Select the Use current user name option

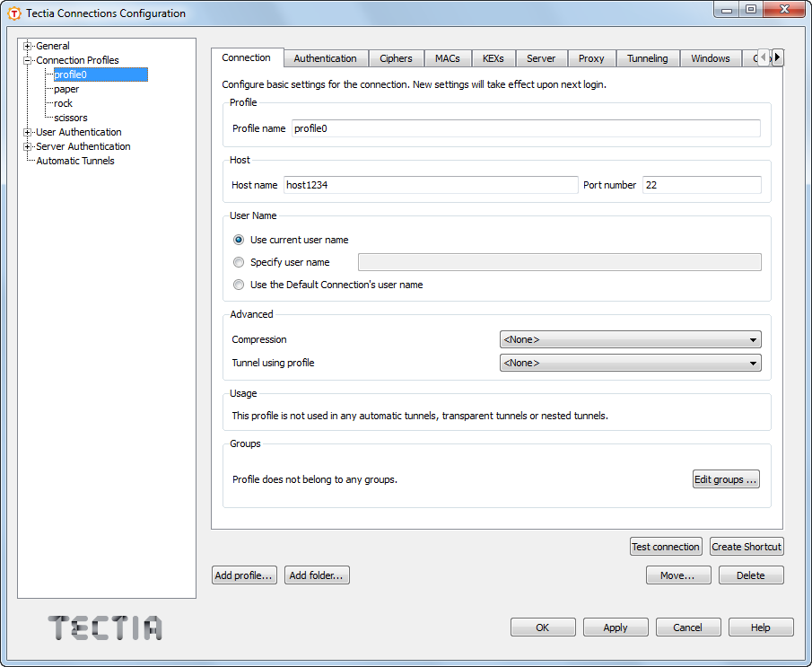(x=238, y=240)
